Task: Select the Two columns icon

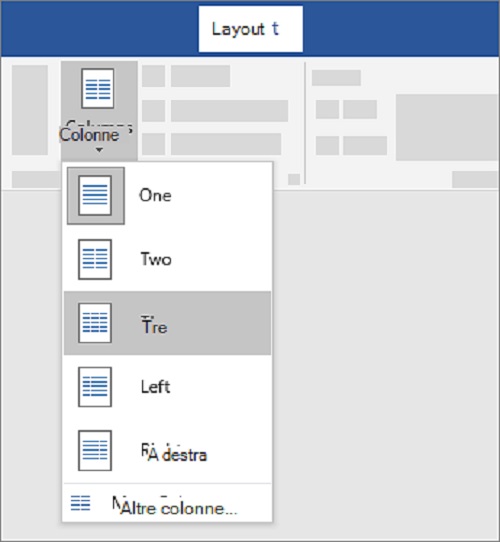Action: coord(95,259)
